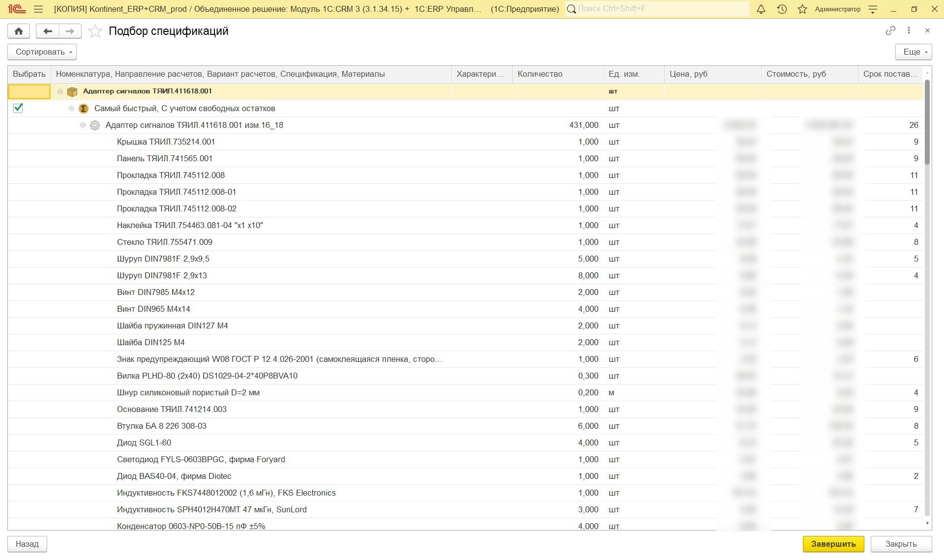The width and height of the screenshot is (944, 560).
Task: Navigate back with left arrow
Action: [x=48, y=31]
